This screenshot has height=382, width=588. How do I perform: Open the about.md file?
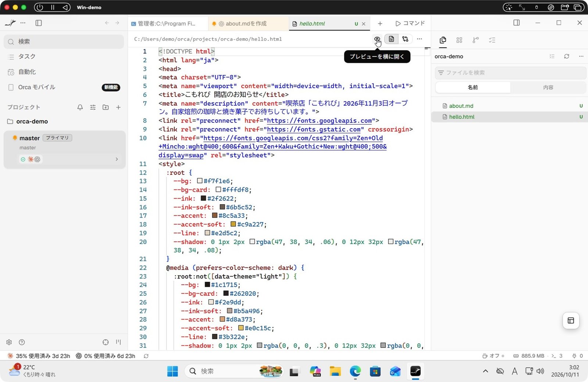click(509, 106)
